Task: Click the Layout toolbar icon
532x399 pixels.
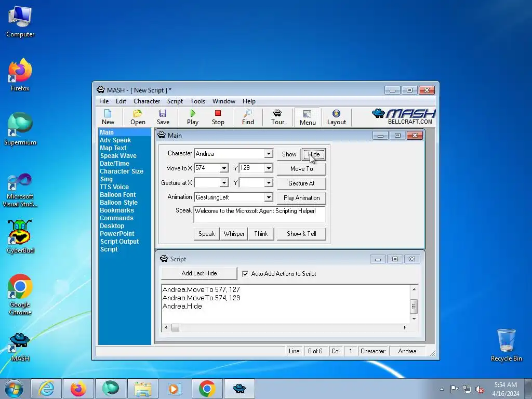Action: [336, 117]
